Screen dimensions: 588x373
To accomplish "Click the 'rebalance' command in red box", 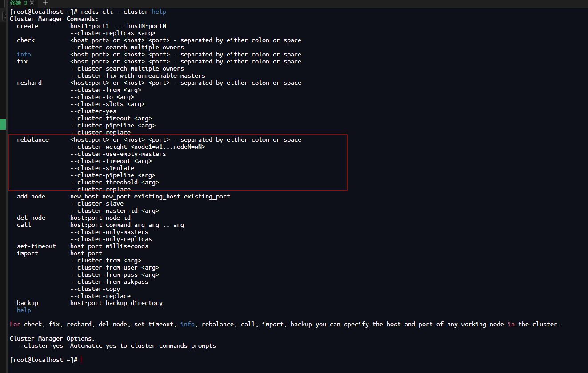I will (x=33, y=139).
